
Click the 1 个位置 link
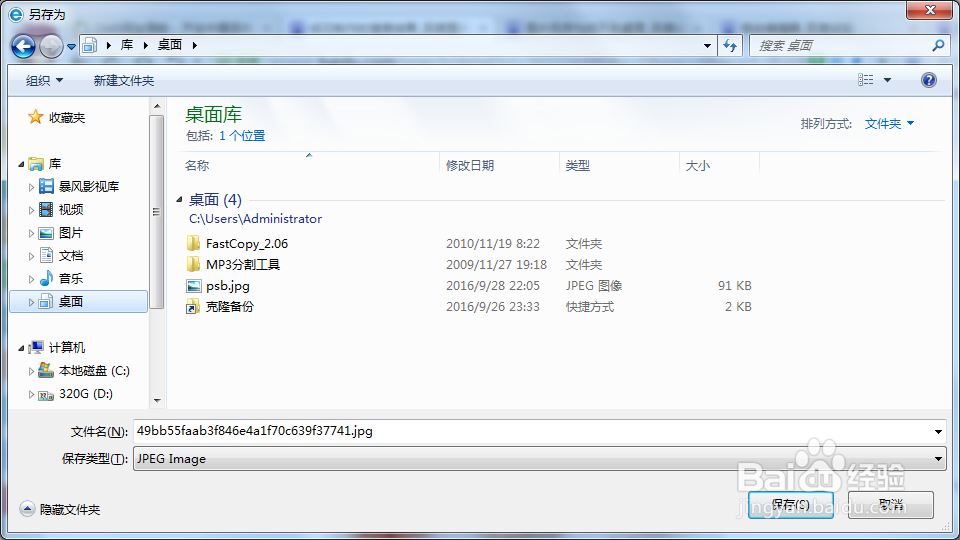coord(242,135)
